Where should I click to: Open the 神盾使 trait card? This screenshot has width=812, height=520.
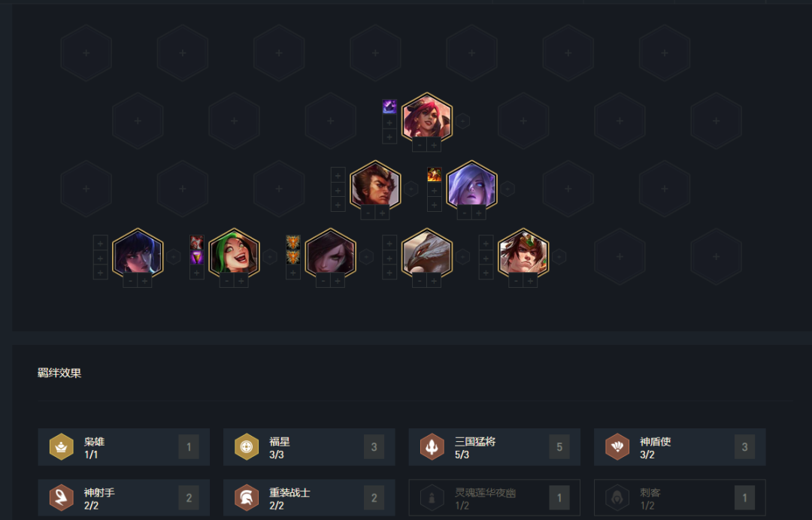click(x=680, y=446)
